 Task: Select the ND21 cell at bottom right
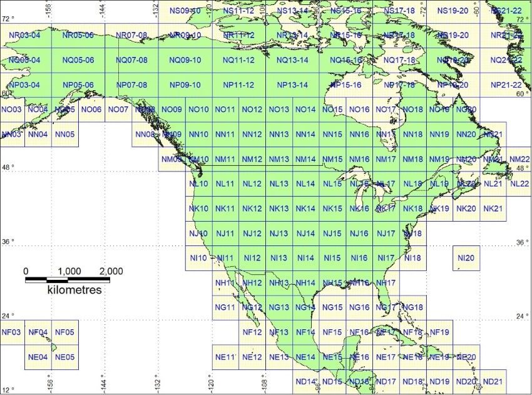[491, 381]
